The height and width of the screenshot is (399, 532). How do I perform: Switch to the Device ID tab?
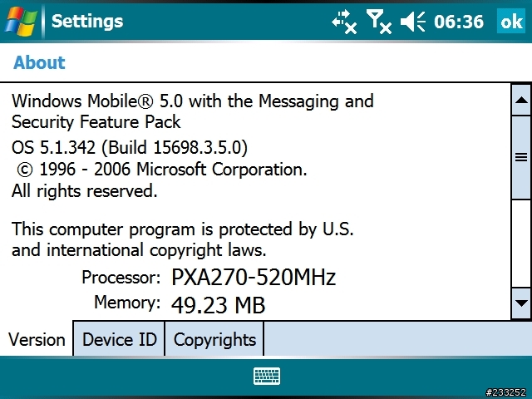(x=119, y=339)
